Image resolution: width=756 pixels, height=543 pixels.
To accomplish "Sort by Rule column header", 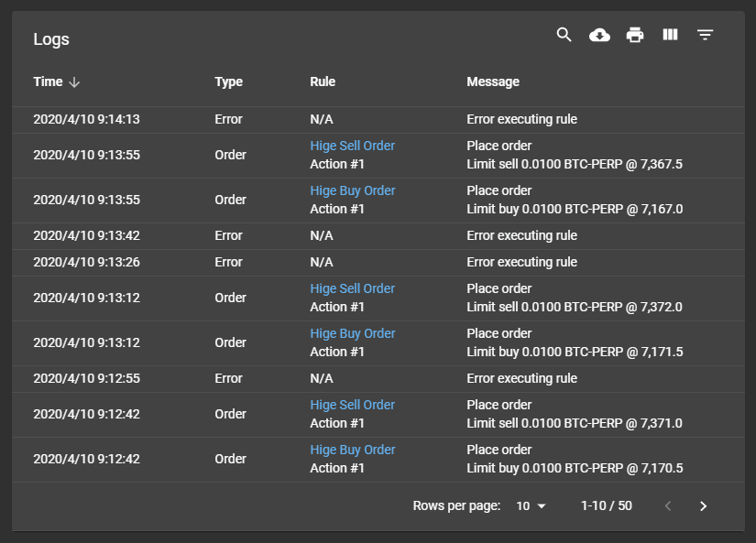I will pyautogui.click(x=323, y=81).
